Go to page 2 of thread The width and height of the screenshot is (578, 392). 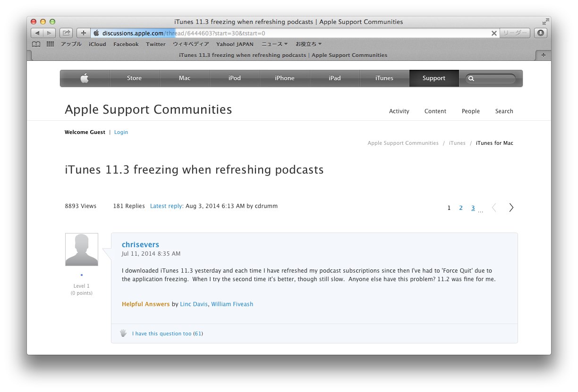coord(461,208)
